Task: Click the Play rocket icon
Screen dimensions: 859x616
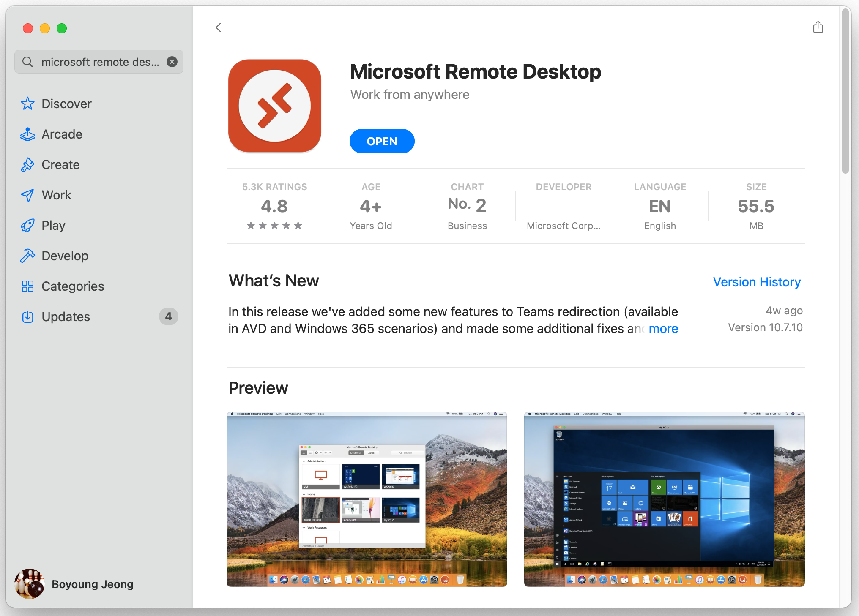Action: (27, 225)
